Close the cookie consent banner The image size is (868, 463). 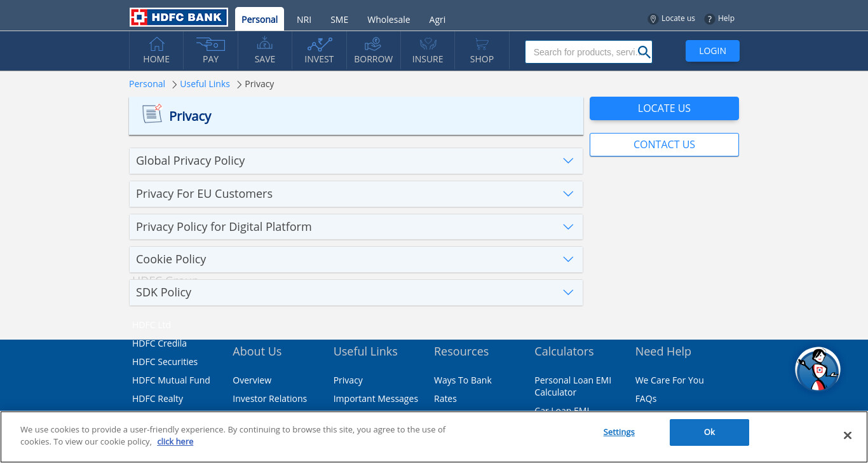[847, 435]
